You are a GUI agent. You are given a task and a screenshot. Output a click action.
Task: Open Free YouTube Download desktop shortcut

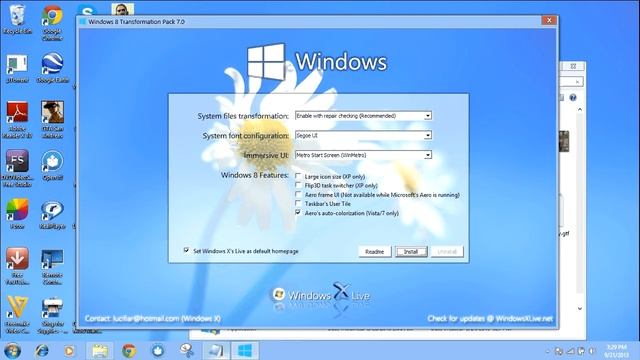[17, 266]
